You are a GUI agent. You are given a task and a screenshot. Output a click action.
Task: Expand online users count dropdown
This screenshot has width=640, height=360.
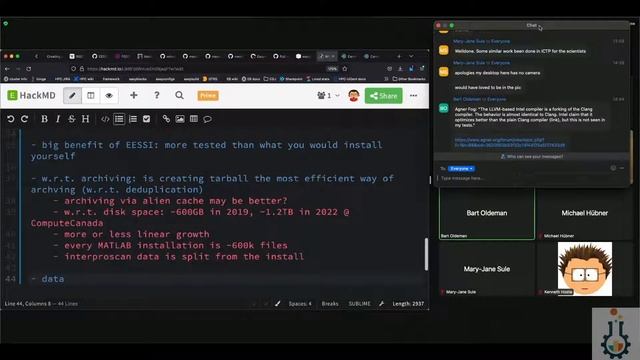coord(328,96)
